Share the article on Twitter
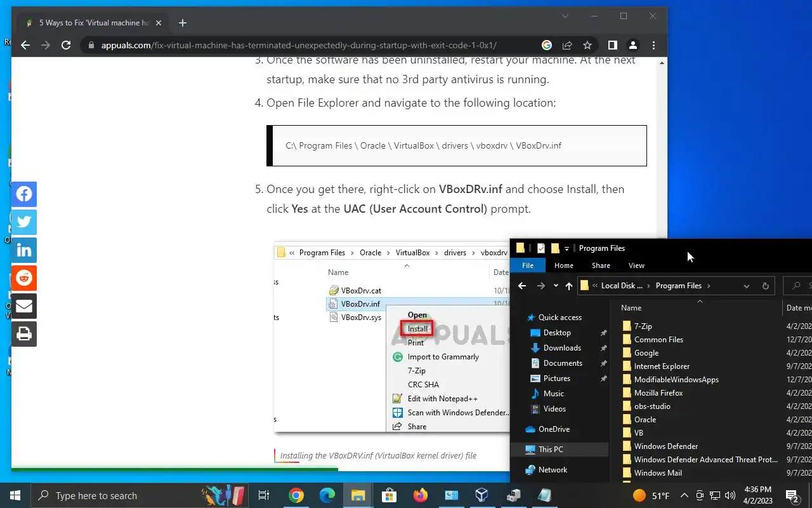The width and height of the screenshot is (812, 508). (x=24, y=222)
